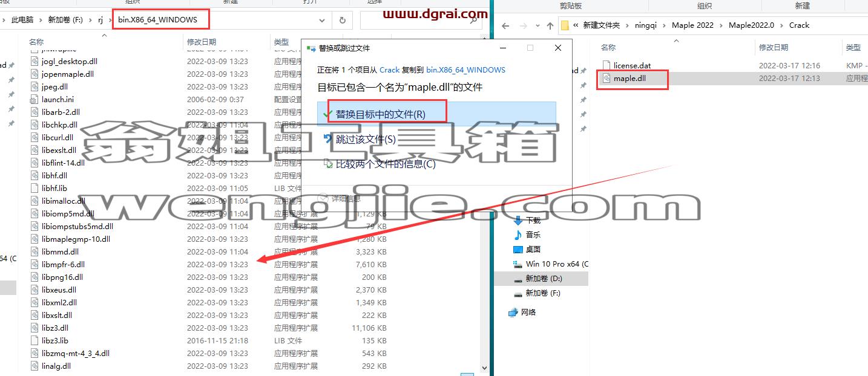Select libiompstubs5md.dll file
The image size is (868, 376).
77,226
